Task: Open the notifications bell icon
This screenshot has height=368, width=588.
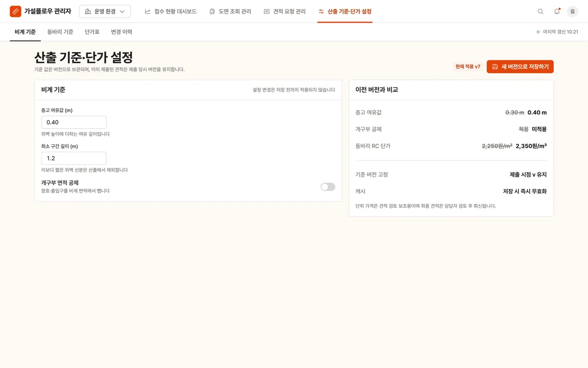Action: point(557,11)
